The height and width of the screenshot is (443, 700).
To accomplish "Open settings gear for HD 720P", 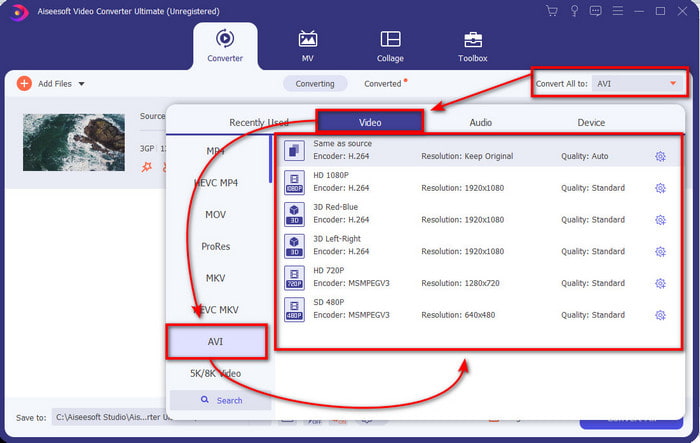I will click(660, 283).
